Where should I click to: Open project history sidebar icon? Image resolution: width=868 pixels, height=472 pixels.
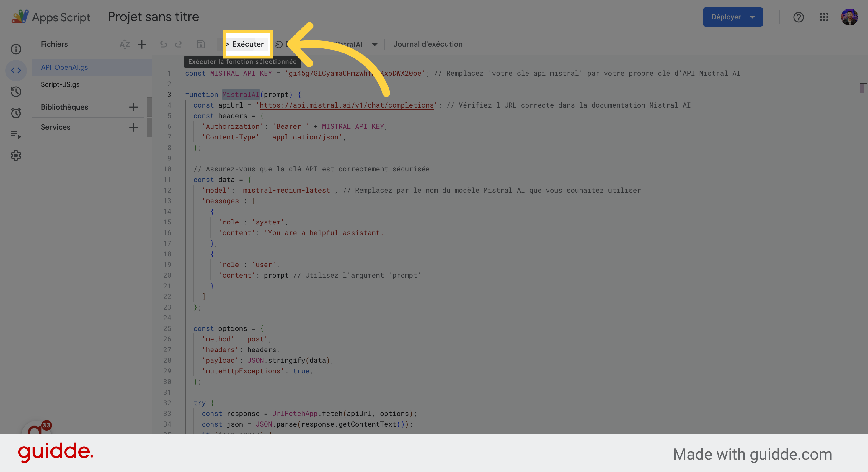tap(16, 92)
